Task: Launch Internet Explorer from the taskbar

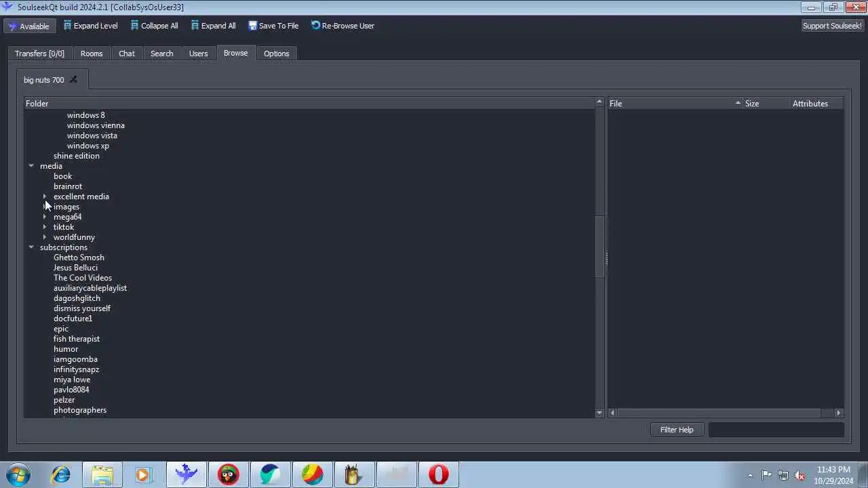Action: pyautogui.click(x=61, y=474)
